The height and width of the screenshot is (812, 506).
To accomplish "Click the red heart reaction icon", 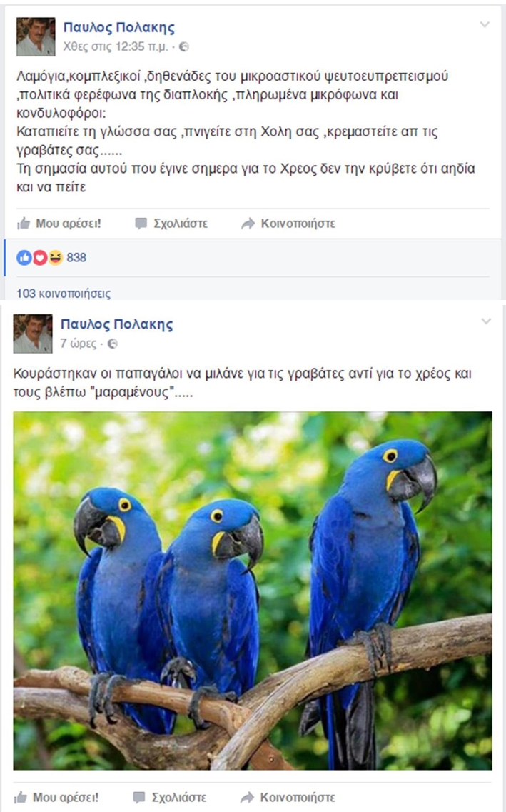I will 40,257.
